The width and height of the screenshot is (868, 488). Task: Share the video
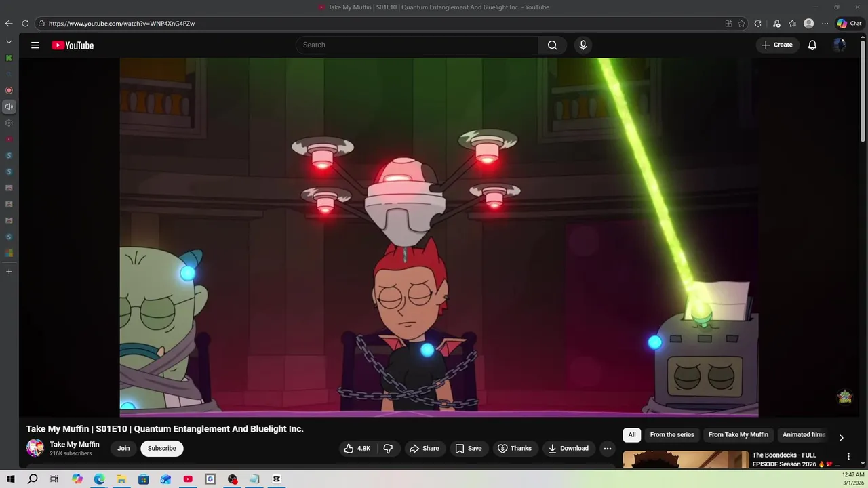(x=424, y=448)
